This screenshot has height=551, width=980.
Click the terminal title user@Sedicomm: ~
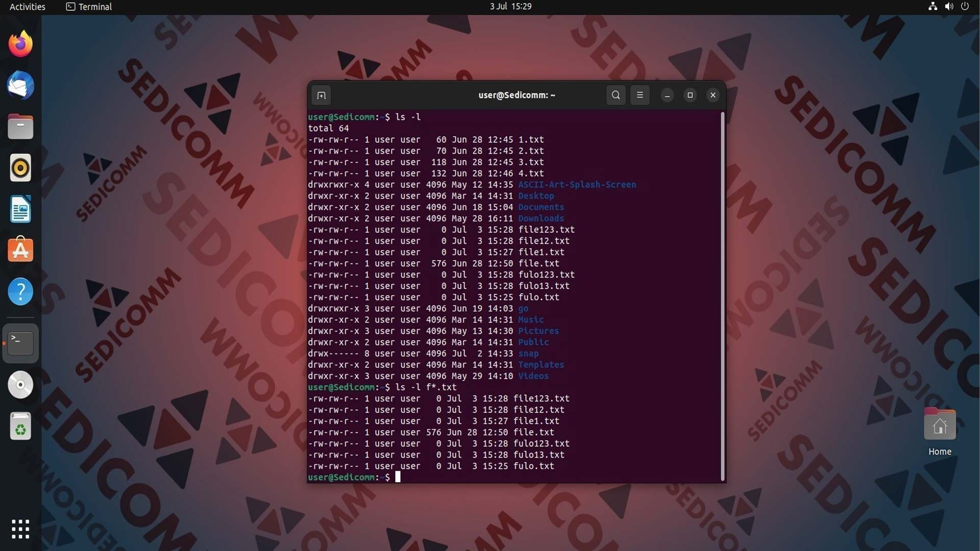pos(517,95)
